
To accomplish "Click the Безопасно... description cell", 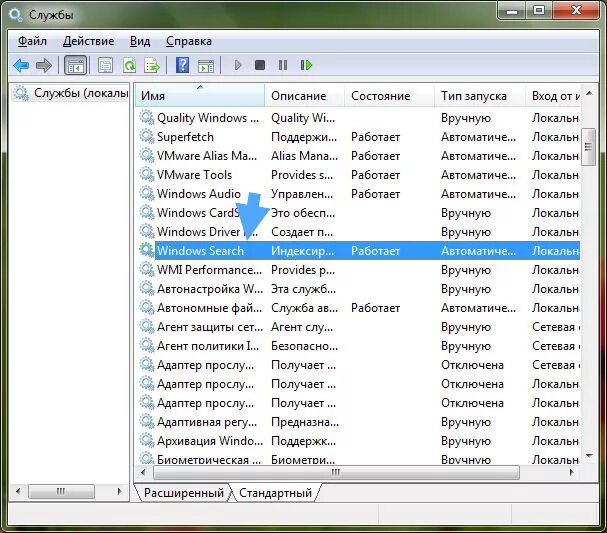I will click(x=305, y=346).
